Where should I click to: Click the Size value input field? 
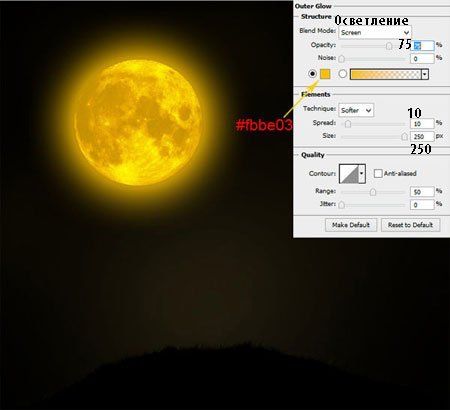coord(422,136)
